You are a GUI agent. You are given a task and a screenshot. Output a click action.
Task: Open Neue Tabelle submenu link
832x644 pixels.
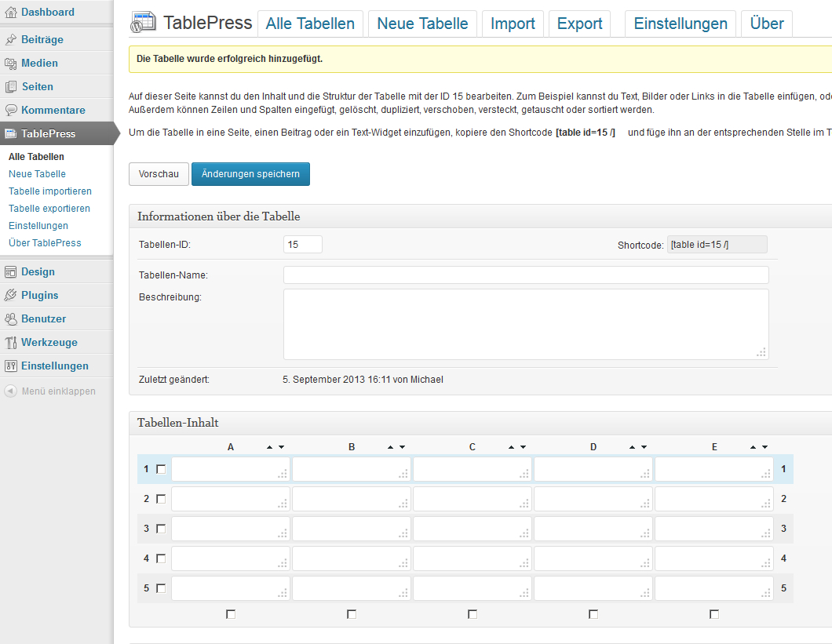click(x=37, y=174)
